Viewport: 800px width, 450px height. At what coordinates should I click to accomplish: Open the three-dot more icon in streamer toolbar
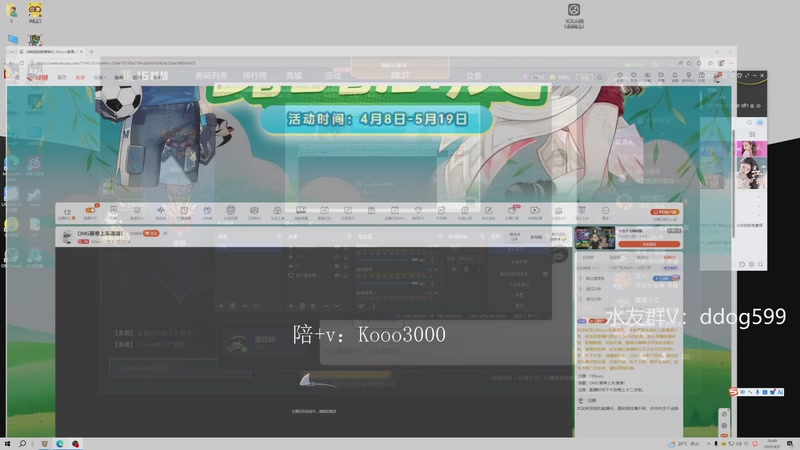(x=605, y=211)
